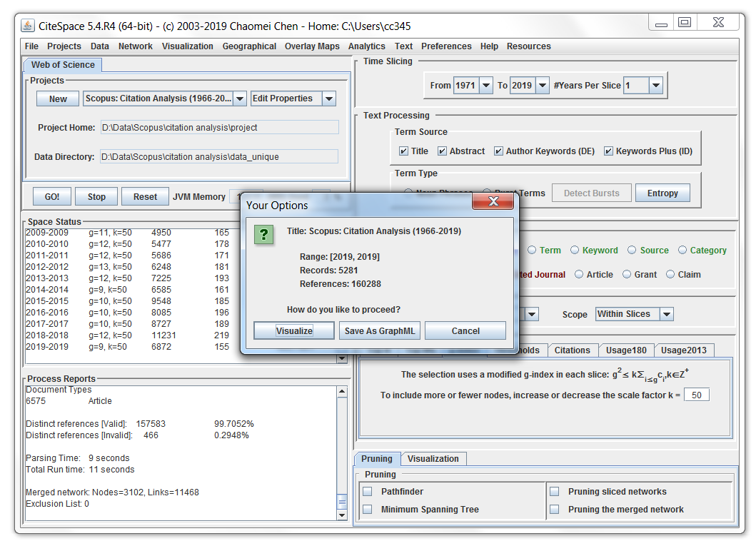
Task: Select the Term node type radio button
Action: 532,250
